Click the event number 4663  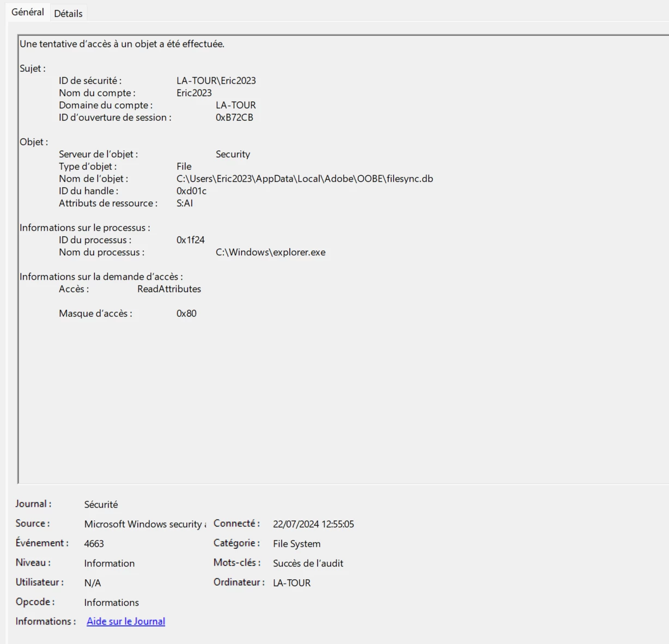pos(94,544)
